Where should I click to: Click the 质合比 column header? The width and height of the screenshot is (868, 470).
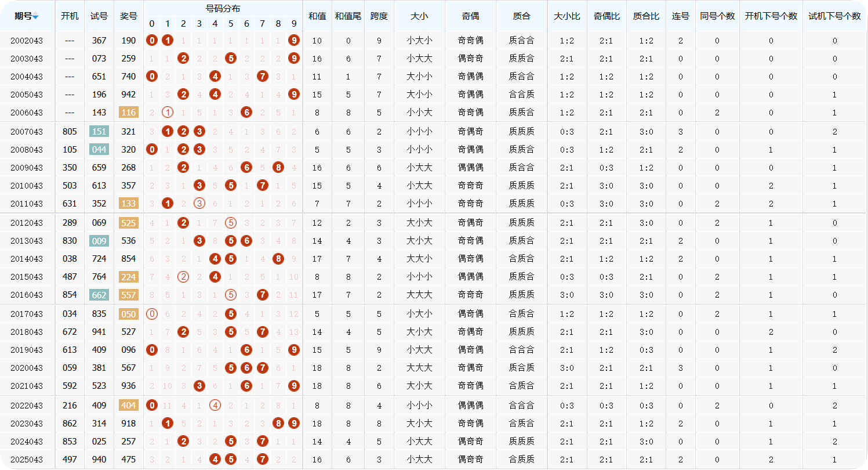[x=646, y=16]
